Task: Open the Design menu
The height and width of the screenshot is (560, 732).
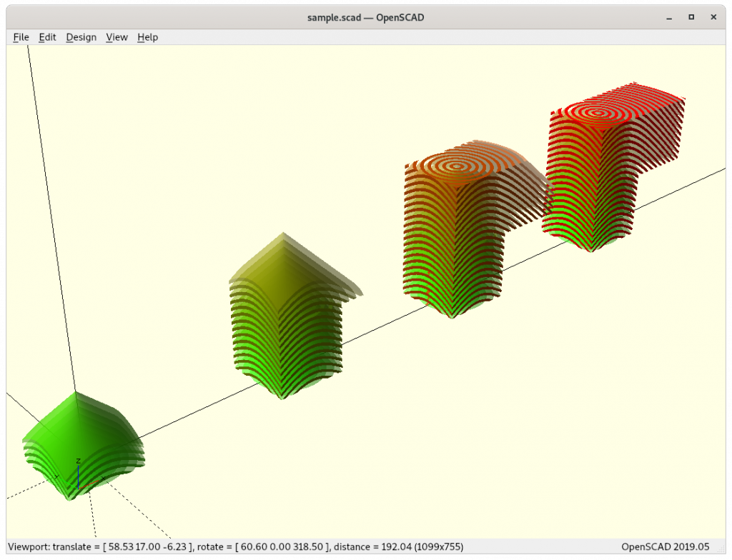Action: pos(81,37)
